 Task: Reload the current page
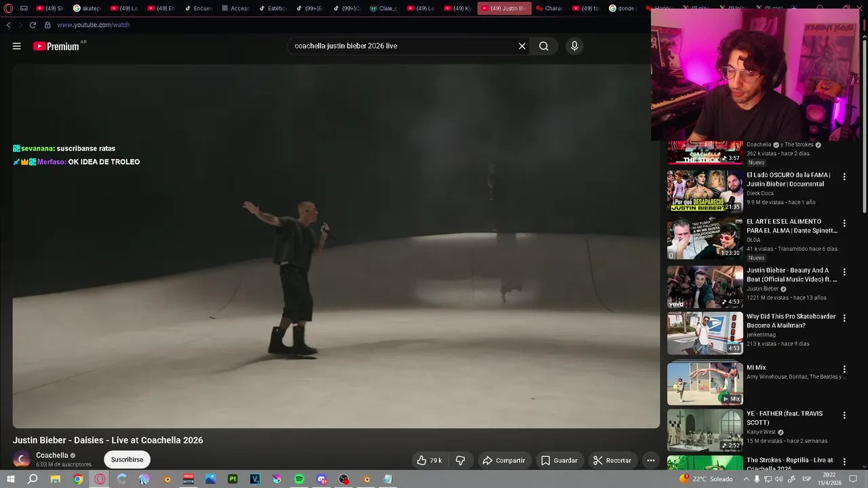32,25
